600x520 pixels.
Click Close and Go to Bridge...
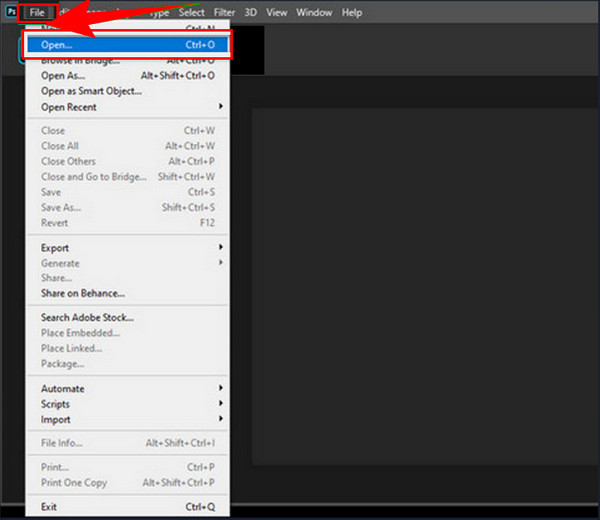pyautogui.click(x=127, y=176)
